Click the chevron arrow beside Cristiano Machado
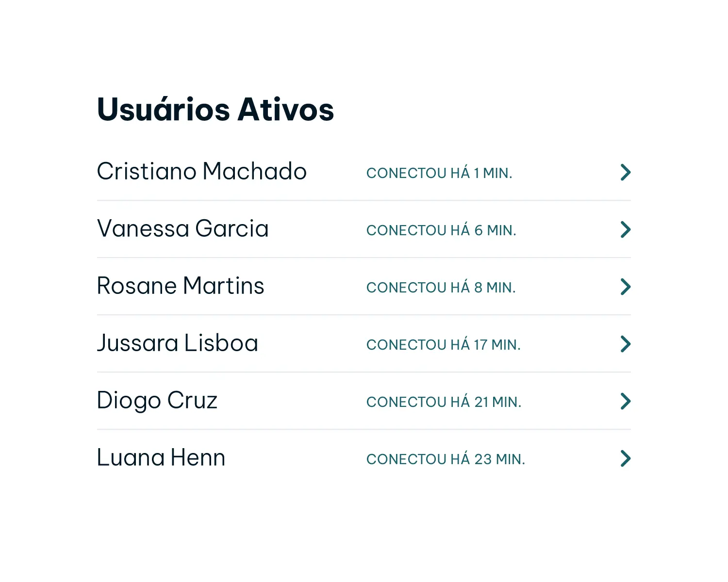Screen dimensions: 728x582 [625, 172]
